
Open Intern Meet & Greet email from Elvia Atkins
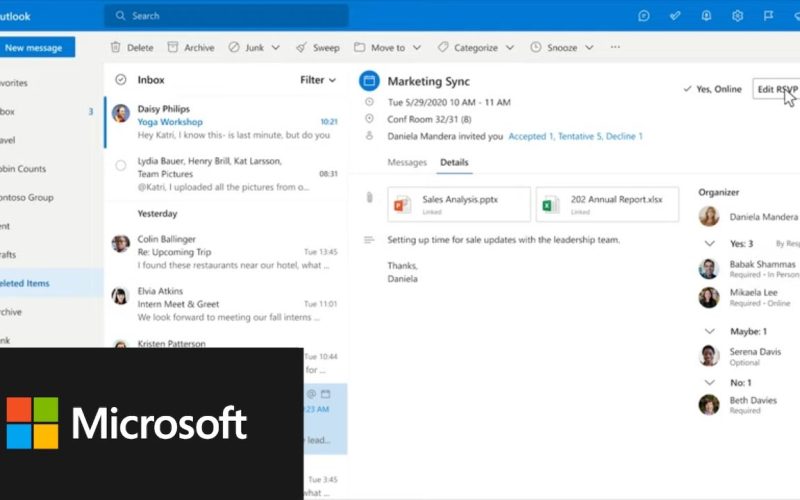[x=227, y=304]
